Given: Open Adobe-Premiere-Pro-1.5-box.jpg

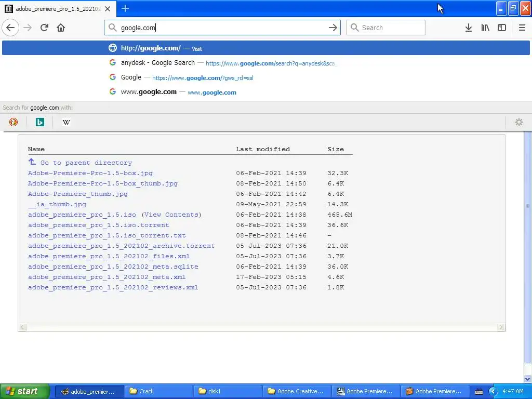Looking at the screenshot, I should [x=90, y=173].
